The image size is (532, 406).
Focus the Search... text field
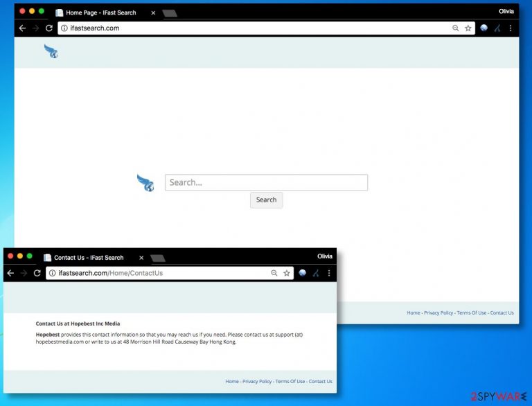(x=266, y=183)
